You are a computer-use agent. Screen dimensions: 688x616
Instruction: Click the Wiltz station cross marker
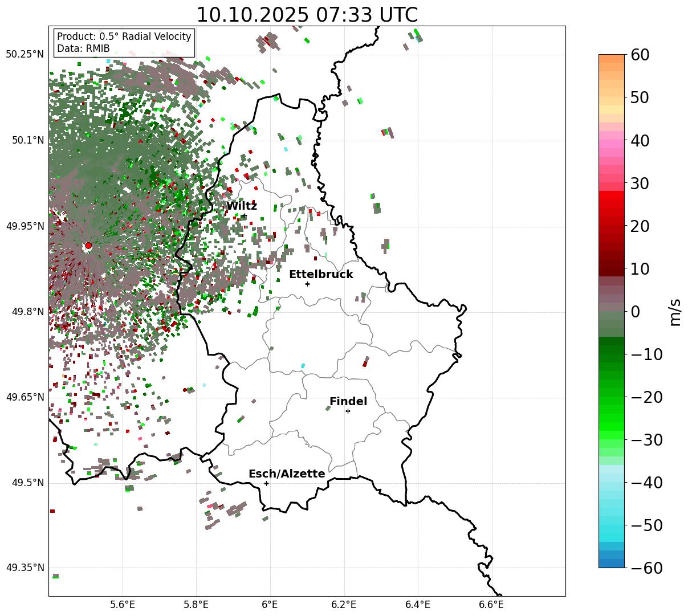244,215
